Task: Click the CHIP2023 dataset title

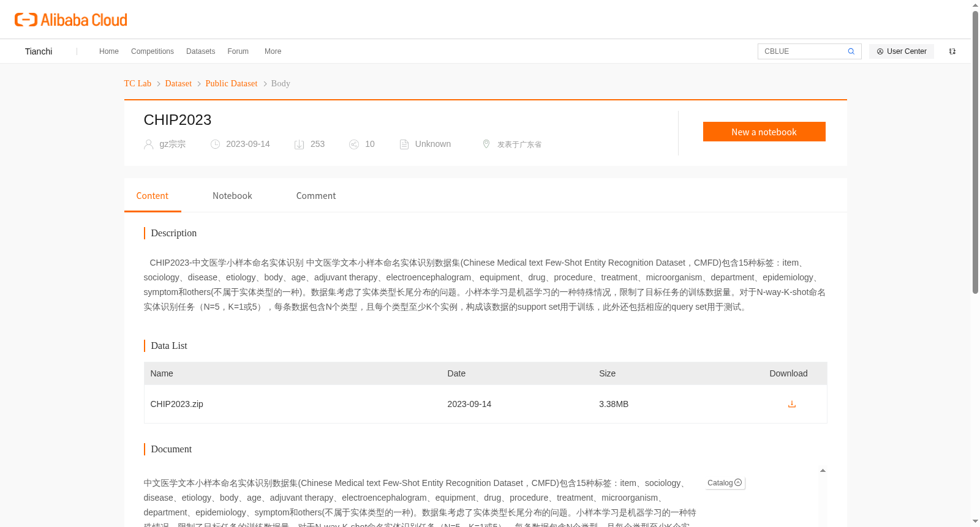Action: tap(178, 120)
